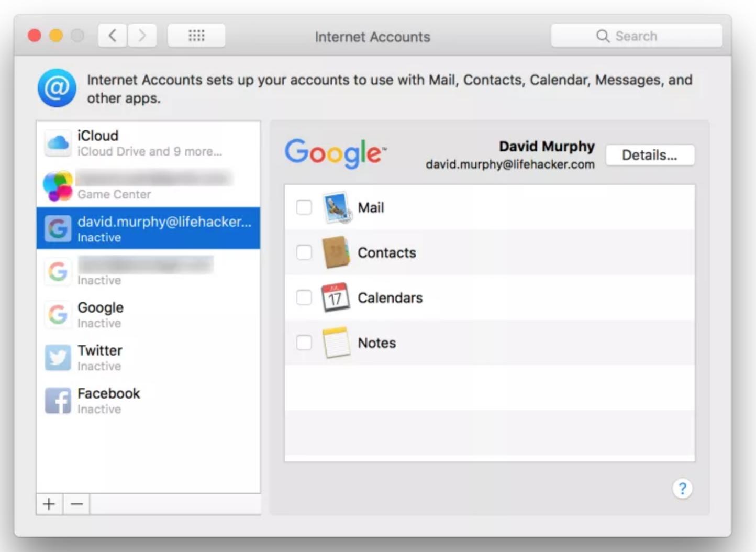Open the Details... button
The image size is (756, 552).
click(650, 155)
